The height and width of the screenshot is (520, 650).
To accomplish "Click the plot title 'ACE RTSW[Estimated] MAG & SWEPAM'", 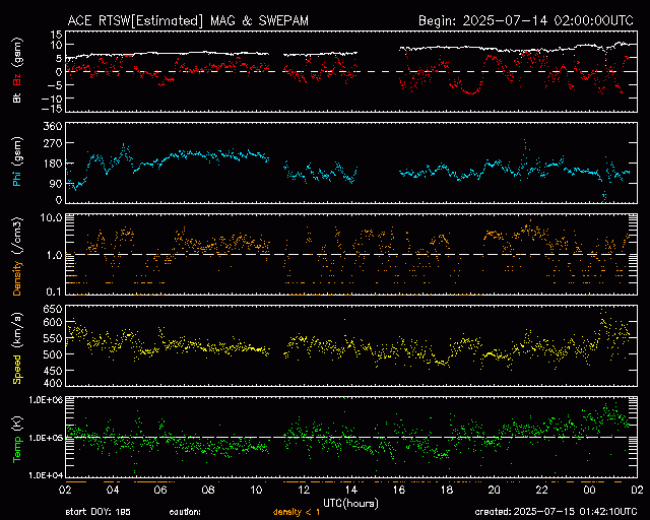I will tap(188, 21).
